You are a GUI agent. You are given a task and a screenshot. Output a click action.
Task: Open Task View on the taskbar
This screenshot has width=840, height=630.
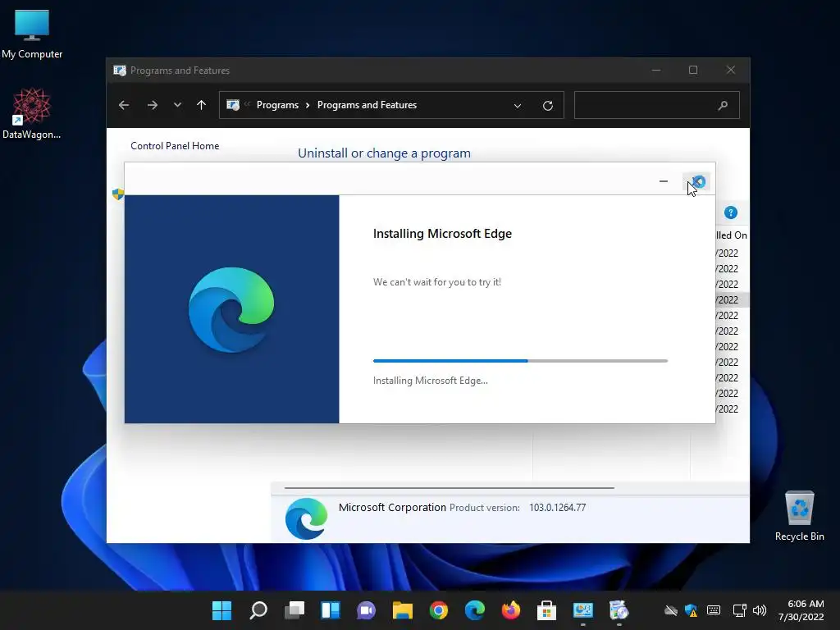pyautogui.click(x=294, y=610)
